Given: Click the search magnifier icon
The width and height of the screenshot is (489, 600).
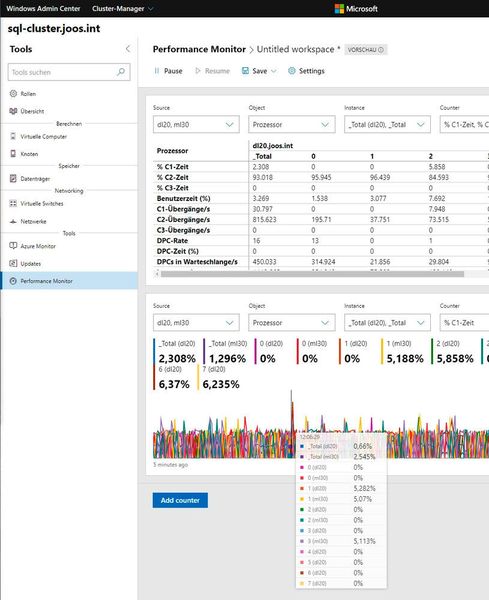Looking at the screenshot, I should tap(121, 72).
